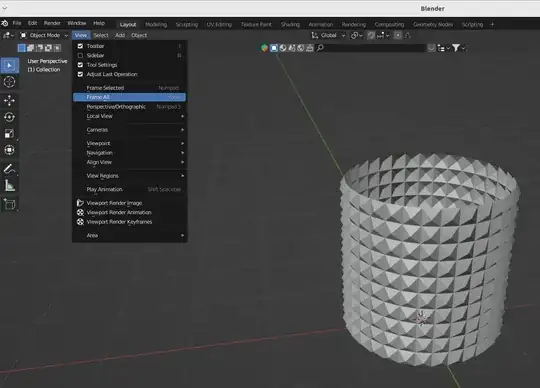Choose Frame All menu entry
Screen dimensions: 540x388
(x=130, y=97)
